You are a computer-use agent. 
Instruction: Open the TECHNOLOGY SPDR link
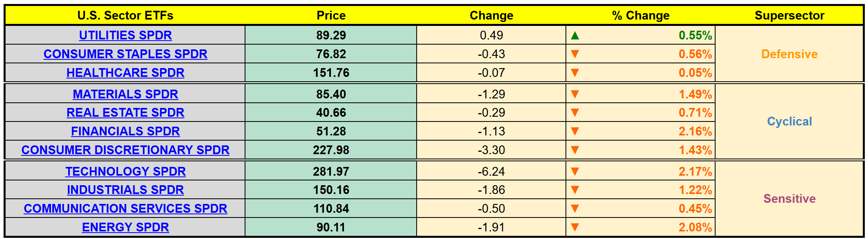(125, 171)
